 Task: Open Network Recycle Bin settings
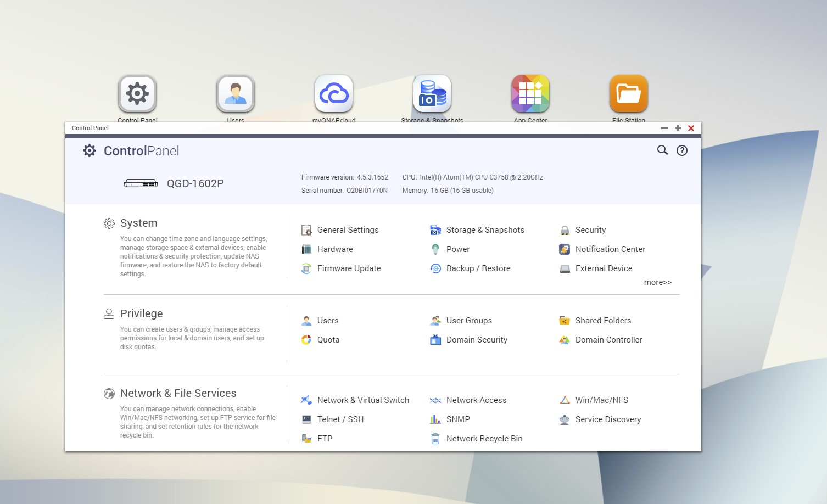point(484,439)
